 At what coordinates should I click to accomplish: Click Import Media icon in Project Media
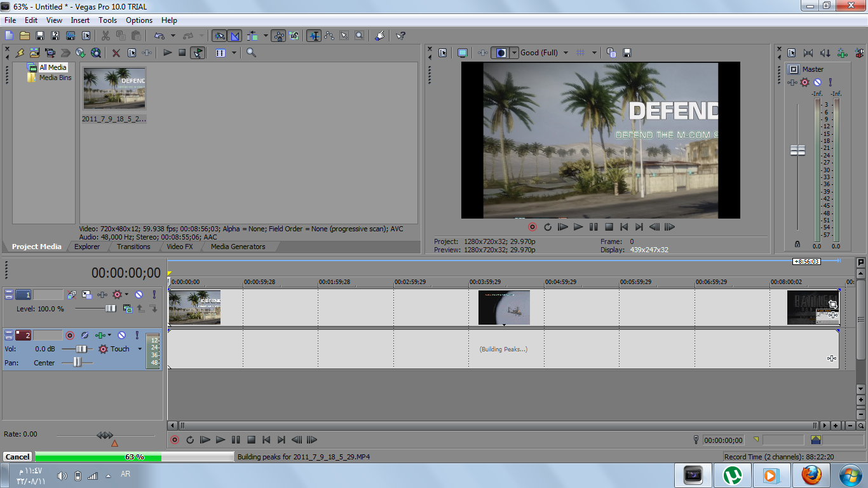click(x=34, y=53)
